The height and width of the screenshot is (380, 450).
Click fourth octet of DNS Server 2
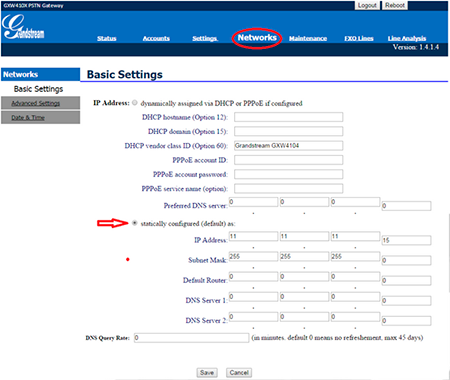point(406,321)
